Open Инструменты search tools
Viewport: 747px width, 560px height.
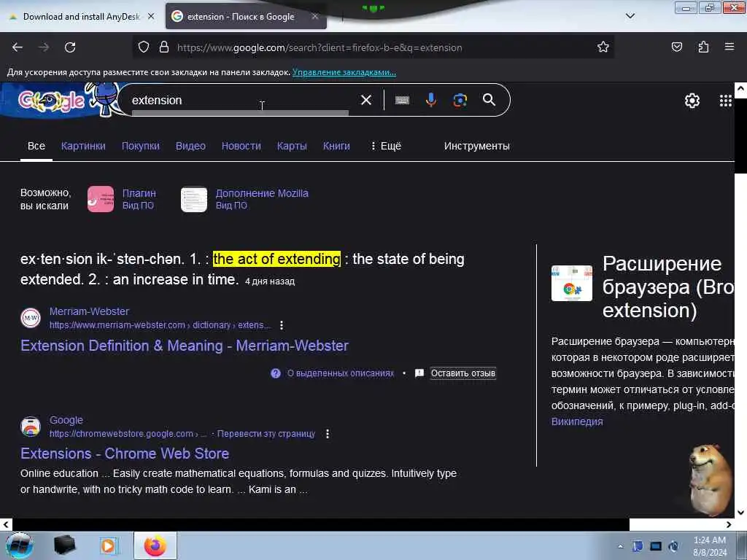(477, 146)
